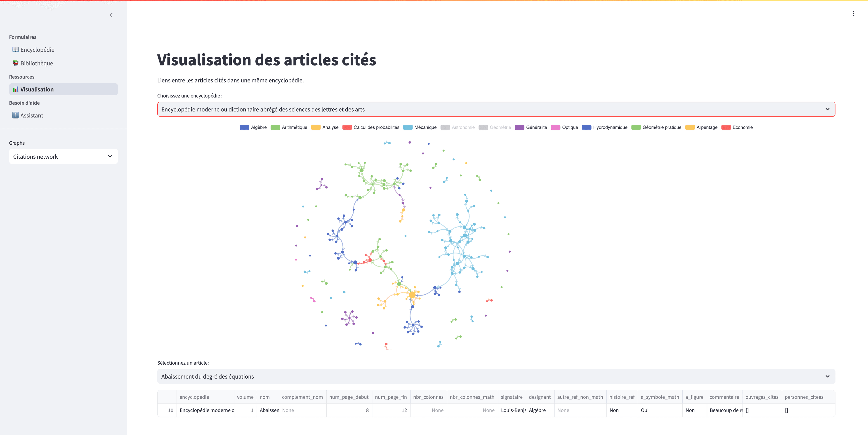Collapse the sidebar with the chevron arrow

111,15
